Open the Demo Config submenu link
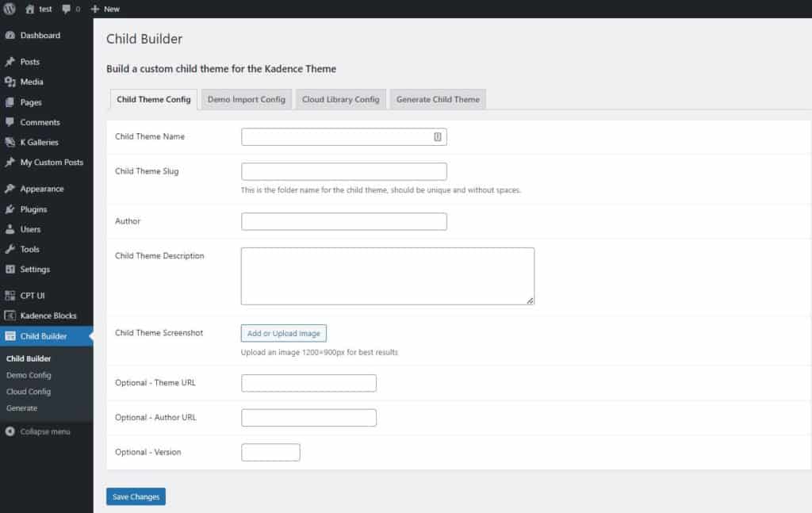Screen dimensions: 812x513 [29, 375]
